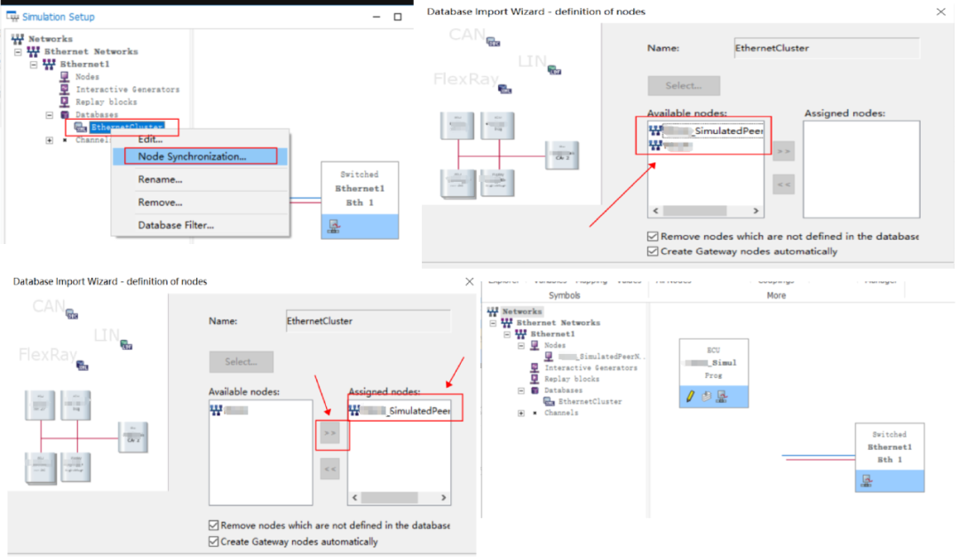Viewport: 959px width, 560px height.
Task: Toggle Remove nodes checkbox in wizard with empty Assigned list
Action: (653, 236)
